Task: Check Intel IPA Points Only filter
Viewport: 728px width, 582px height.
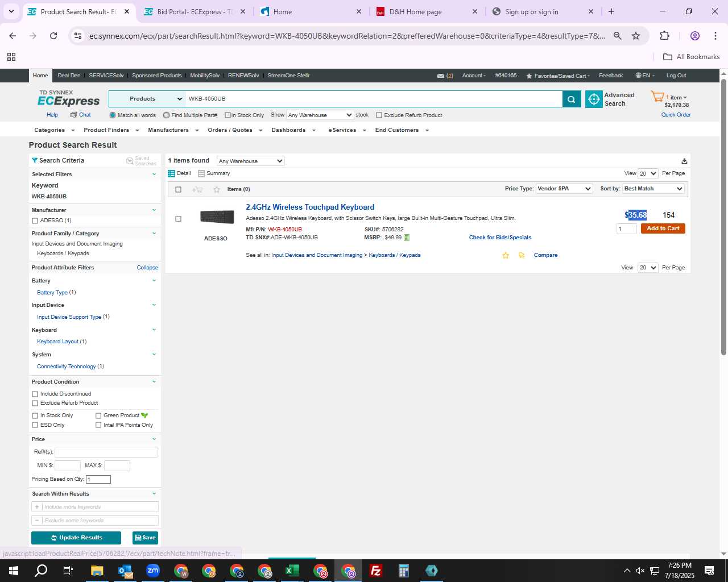Action: click(98, 425)
